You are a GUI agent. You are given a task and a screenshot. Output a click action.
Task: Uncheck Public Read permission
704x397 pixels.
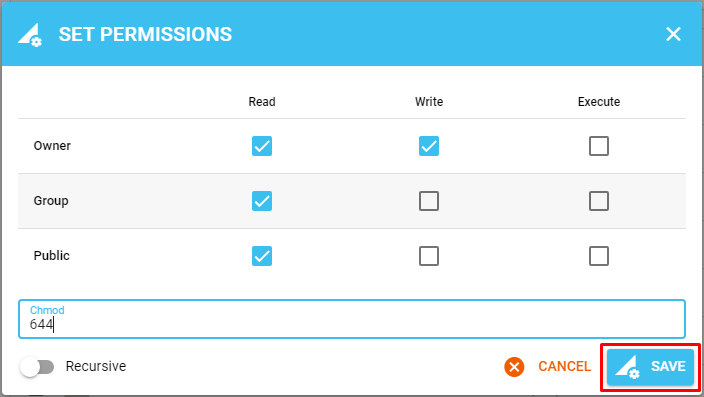pos(262,256)
